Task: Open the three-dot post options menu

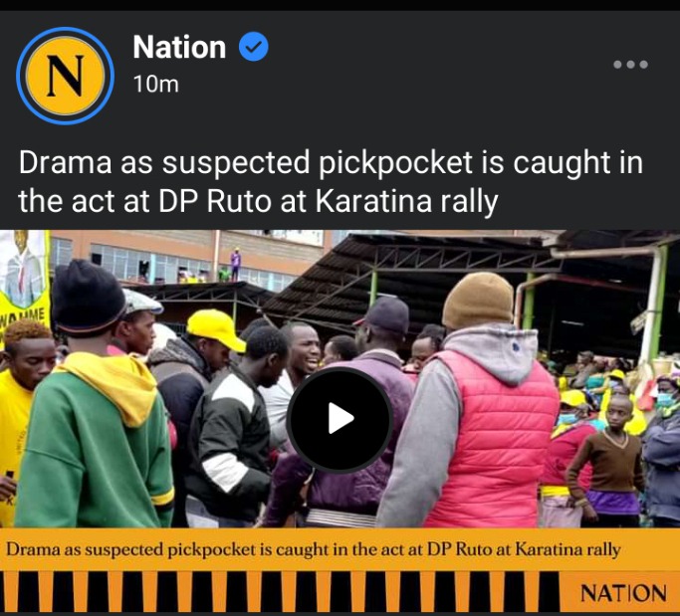Action: [630, 65]
